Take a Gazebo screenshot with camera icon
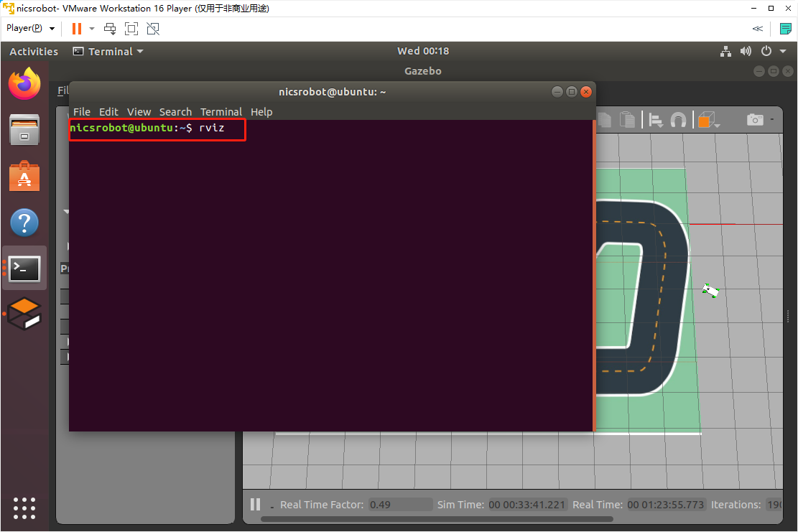Viewport: 798px width, 532px height. [755, 119]
